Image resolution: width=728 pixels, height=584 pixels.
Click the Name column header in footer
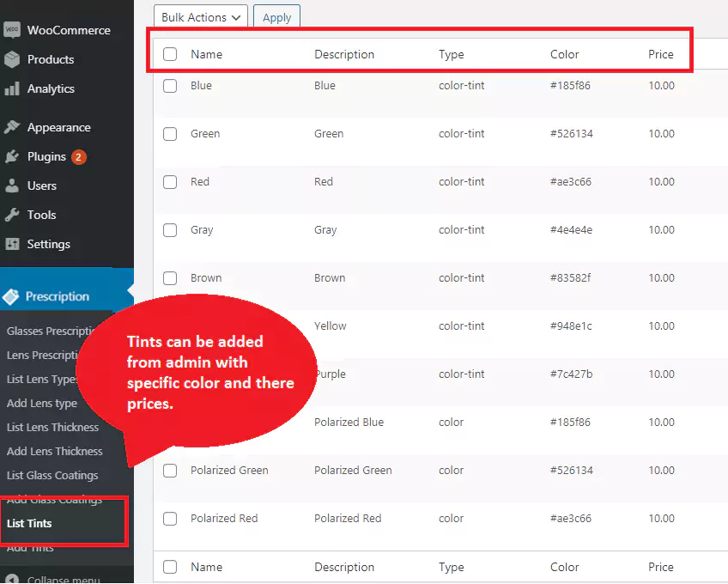[x=206, y=568]
